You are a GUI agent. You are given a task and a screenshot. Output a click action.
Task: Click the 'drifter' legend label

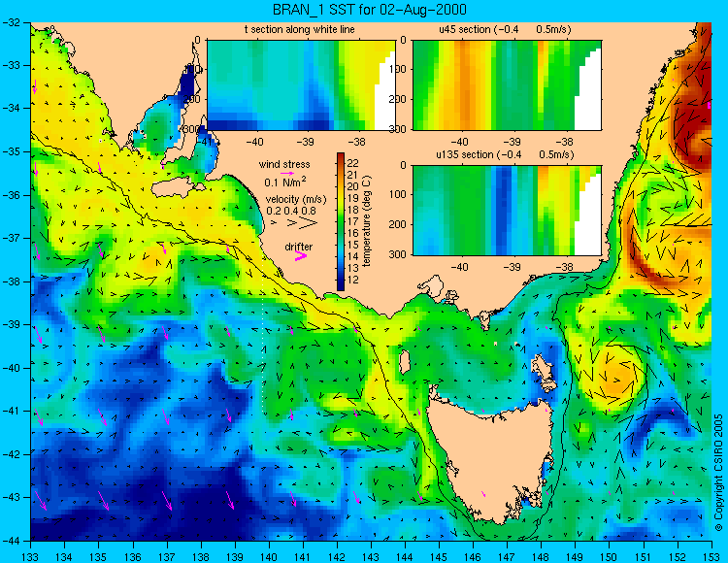299,247
